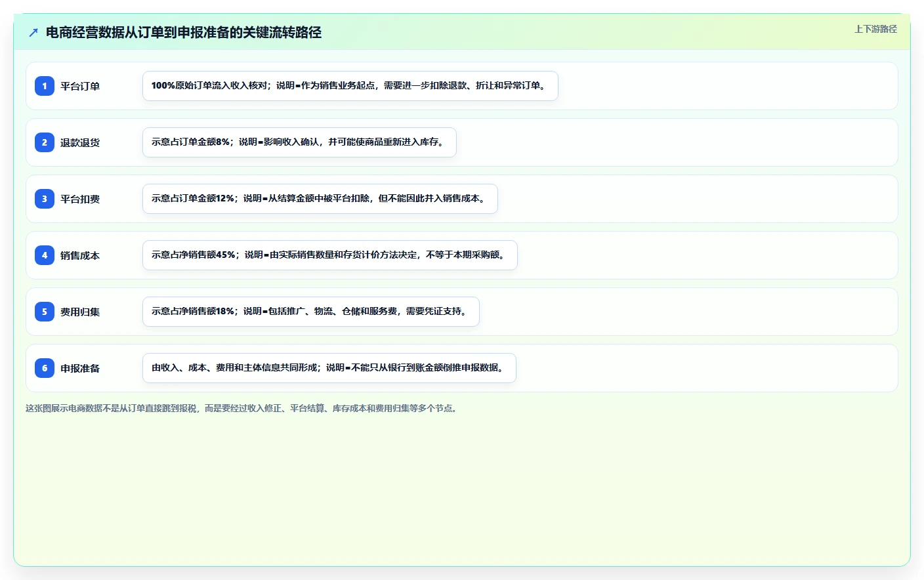Click the step 6 number badge
Viewport: 924px width, 580px height.
click(x=45, y=368)
